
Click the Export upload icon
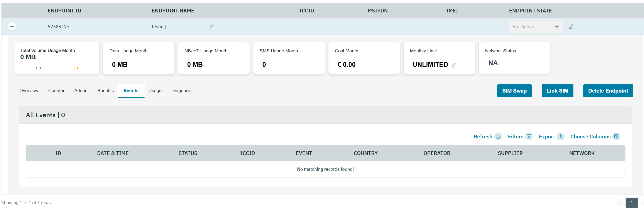(x=561, y=137)
